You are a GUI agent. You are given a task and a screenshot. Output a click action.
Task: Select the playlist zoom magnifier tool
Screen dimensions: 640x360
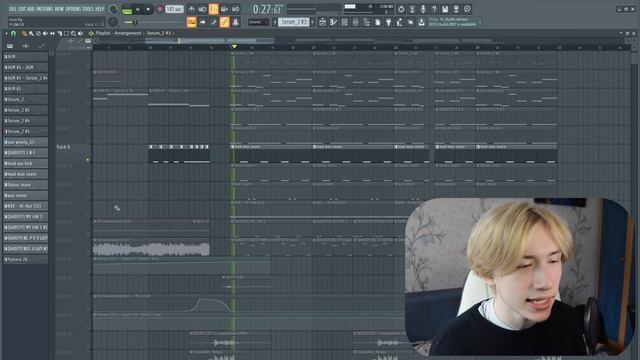[x=73, y=33]
